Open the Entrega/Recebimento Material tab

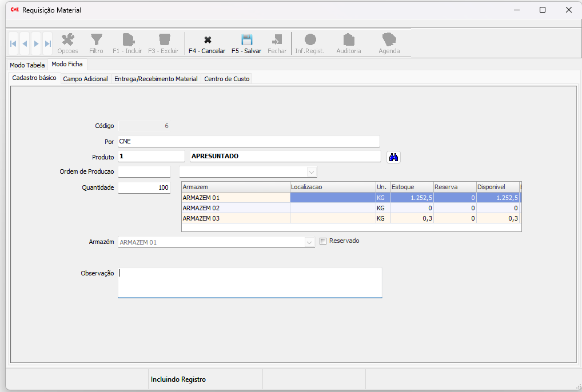coord(156,79)
